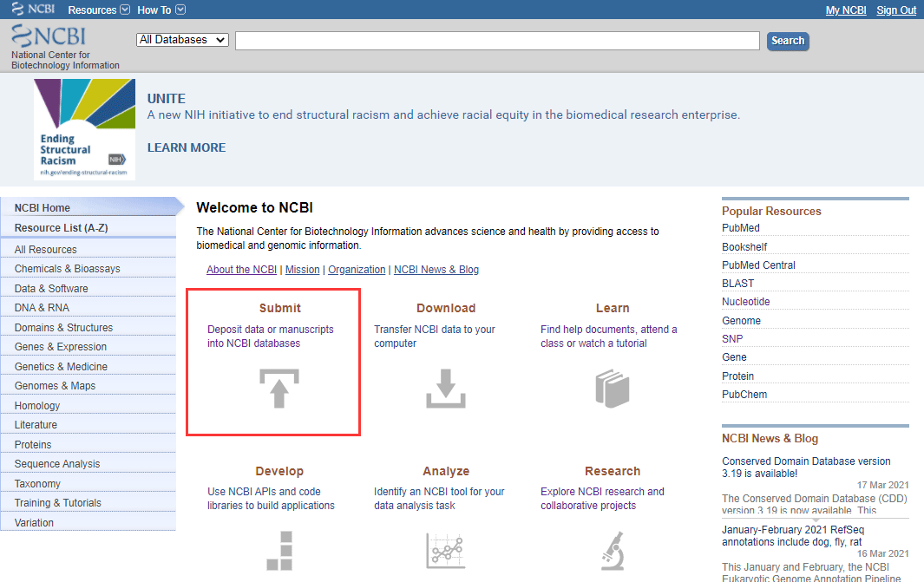
Task: Open the Ending Structural Racism banner image
Action: (84, 129)
